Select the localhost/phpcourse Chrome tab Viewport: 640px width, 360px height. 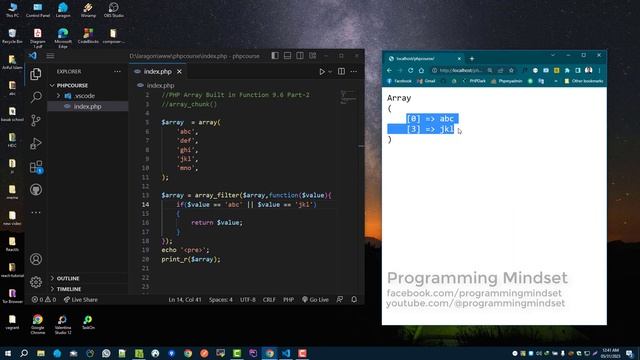pos(423,59)
